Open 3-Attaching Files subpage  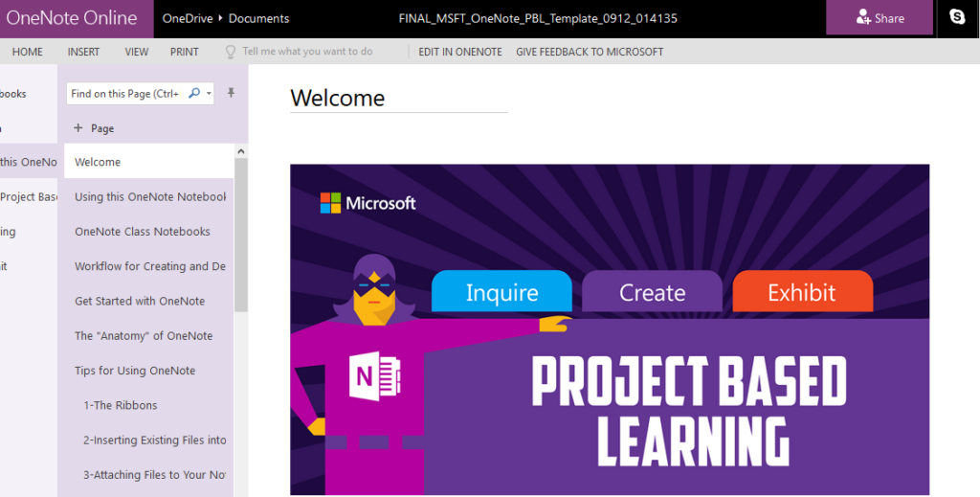coord(148,475)
